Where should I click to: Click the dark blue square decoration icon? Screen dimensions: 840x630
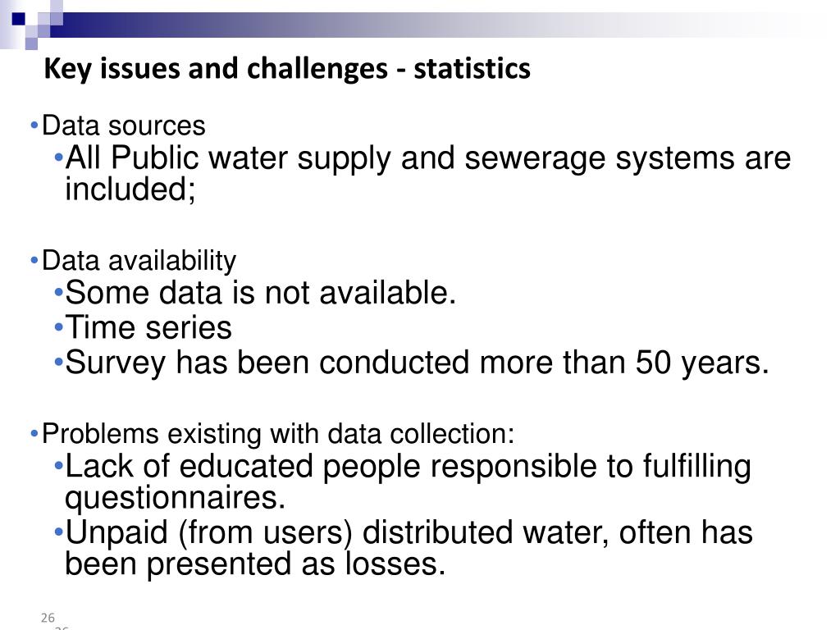[x=19, y=19]
